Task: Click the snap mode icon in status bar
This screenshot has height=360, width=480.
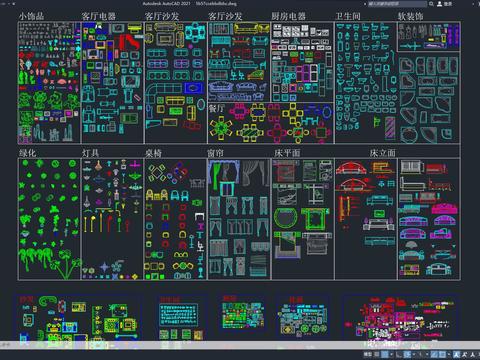Action: (x=384, y=354)
